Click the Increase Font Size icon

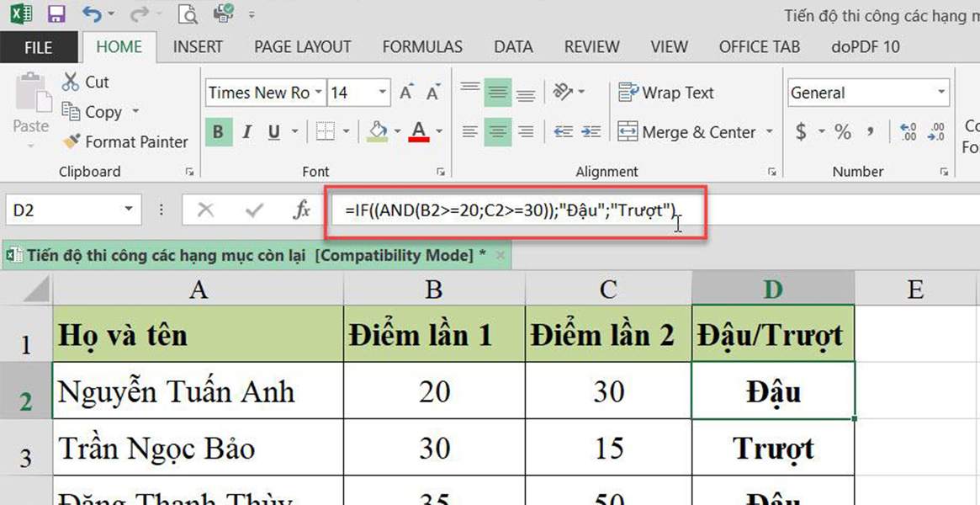click(405, 91)
